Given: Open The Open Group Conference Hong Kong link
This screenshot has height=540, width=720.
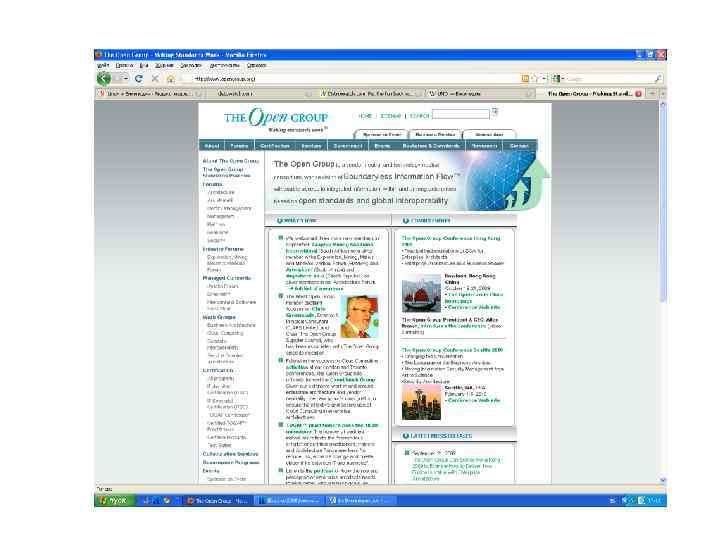Looking at the screenshot, I should [x=451, y=241].
